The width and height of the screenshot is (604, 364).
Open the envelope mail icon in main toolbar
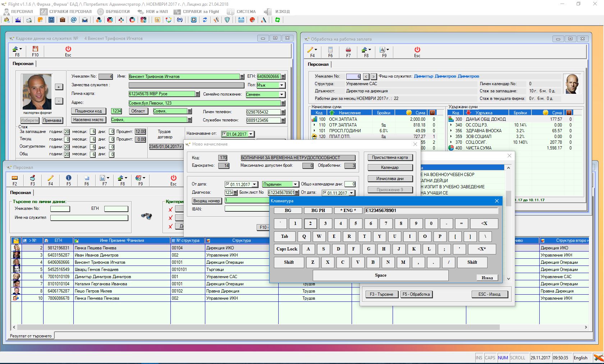click(x=85, y=20)
